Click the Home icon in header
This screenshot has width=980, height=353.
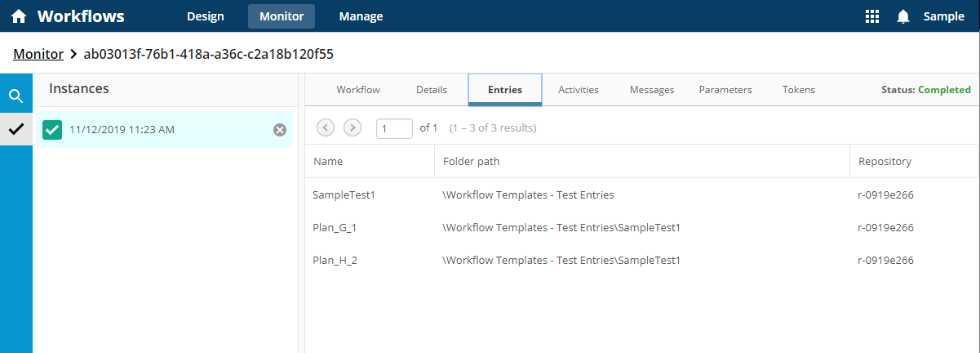[x=18, y=16]
